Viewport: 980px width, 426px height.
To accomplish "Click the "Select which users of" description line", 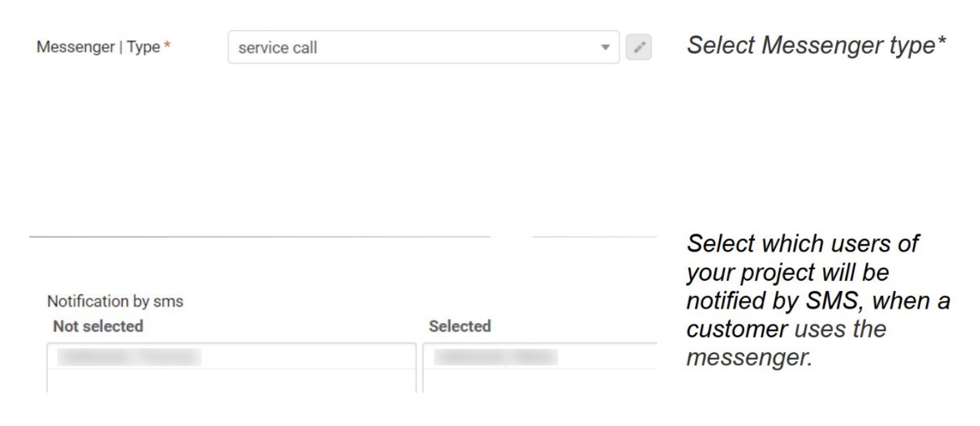I will (803, 243).
